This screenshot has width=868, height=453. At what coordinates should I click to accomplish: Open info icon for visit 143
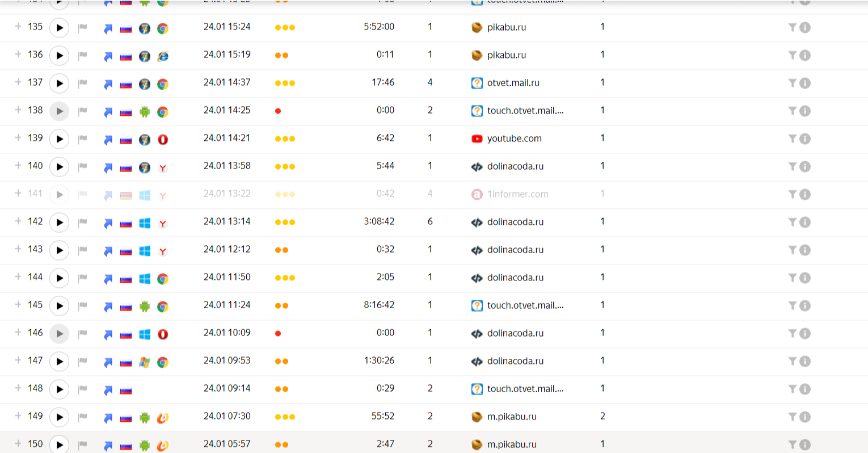[805, 250]
